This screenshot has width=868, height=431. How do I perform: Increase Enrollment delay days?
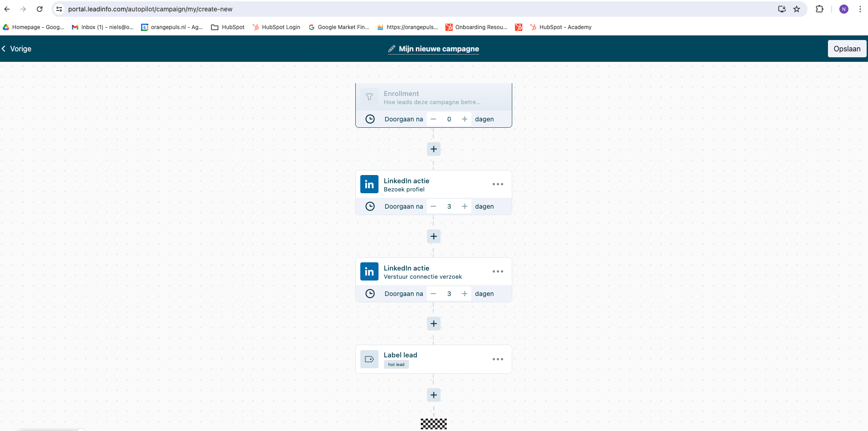(x=464, y=119)
